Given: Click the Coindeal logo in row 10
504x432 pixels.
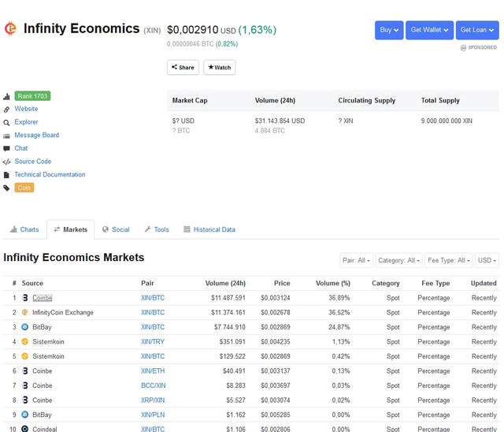Looking at the screenshot, I should 24,429.
